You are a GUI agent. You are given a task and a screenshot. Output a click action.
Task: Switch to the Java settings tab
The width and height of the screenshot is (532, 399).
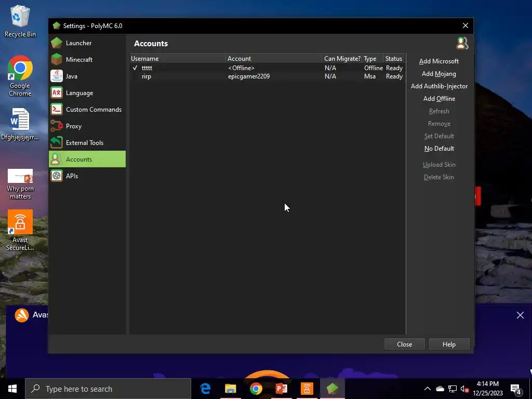coord(87,76)
